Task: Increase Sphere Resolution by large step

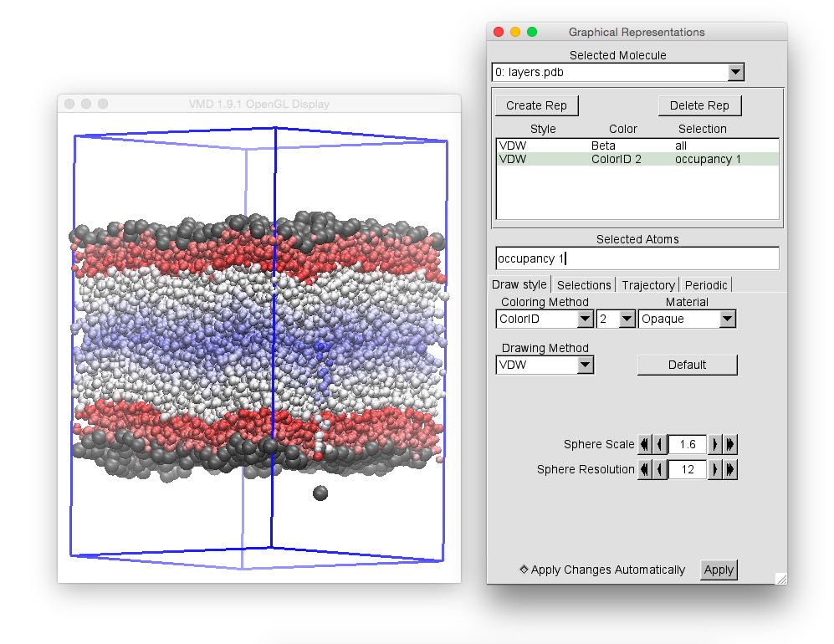Action: tap(729, 469)
